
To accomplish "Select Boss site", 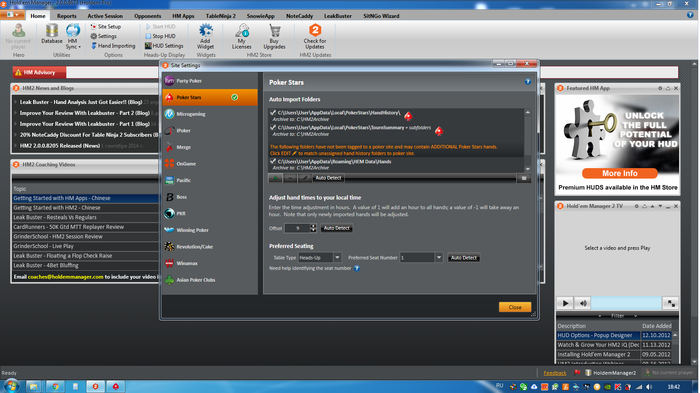I will pyautogui.click(x=210, y=196).
